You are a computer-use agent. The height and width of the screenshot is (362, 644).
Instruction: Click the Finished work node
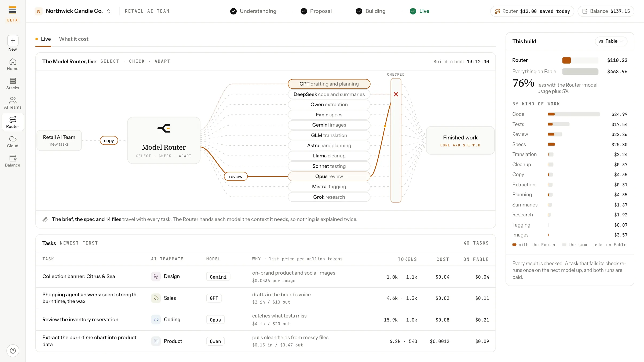tap(460, 141)
